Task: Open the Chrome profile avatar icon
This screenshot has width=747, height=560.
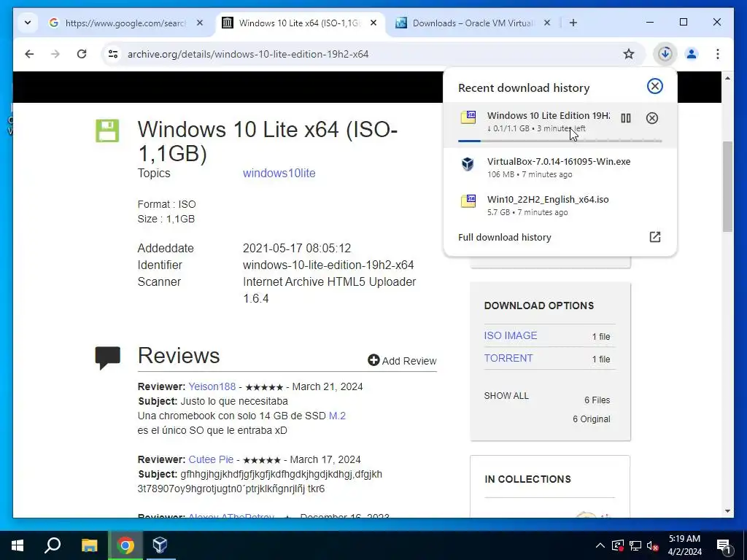Action: click(692, 54)
